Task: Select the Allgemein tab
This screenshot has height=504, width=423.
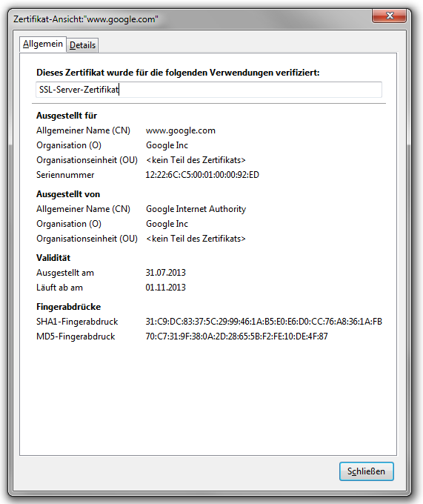Action: tap(43, 44)
